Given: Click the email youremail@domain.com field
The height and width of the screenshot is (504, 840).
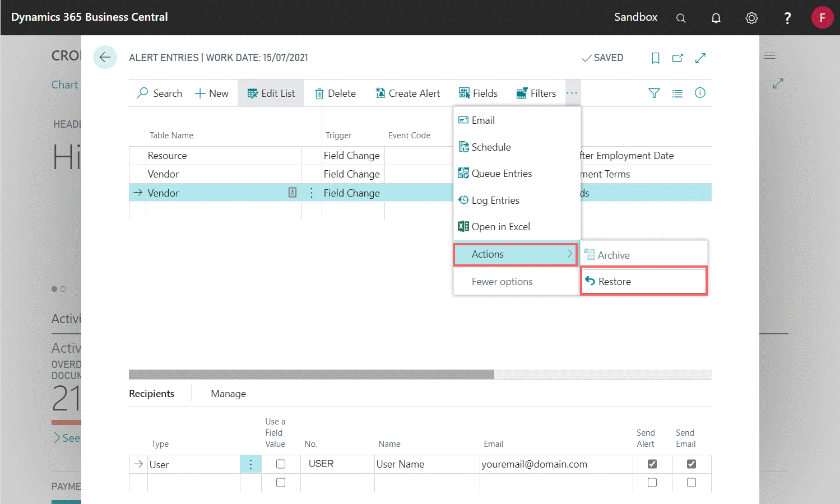Looking at the screenshot, I should click(556, 464).
